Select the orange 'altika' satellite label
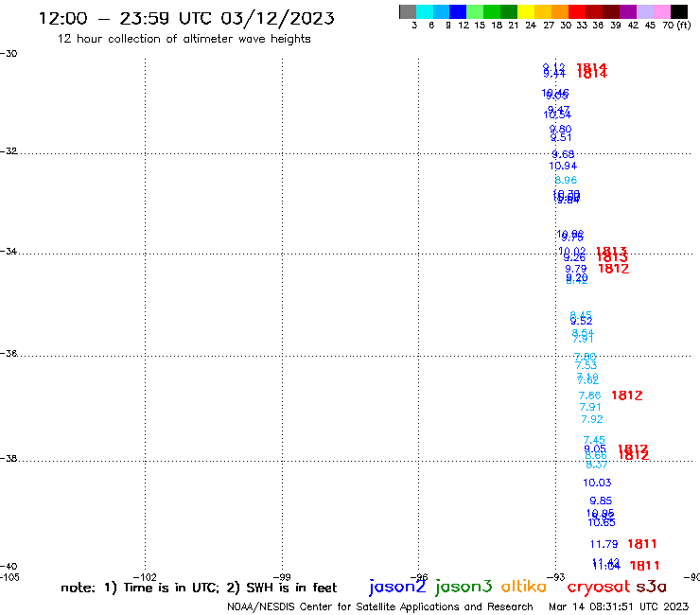The height and width of the screenshot is (615, 700). point(524,586)
